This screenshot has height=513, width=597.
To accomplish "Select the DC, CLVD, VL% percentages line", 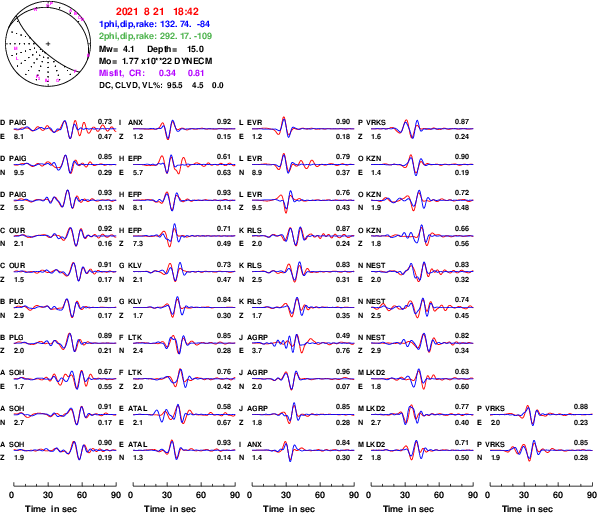I will (x=161, y=85).
